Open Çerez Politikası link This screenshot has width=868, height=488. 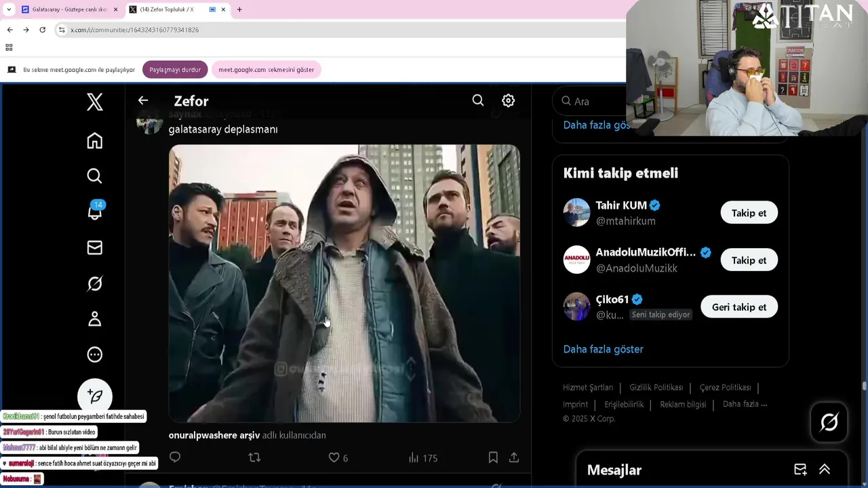tap(725, 388)
